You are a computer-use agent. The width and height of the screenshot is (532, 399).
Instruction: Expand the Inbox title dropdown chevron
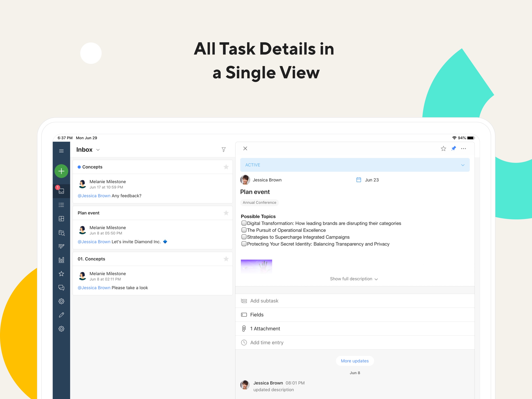point(98,150)
